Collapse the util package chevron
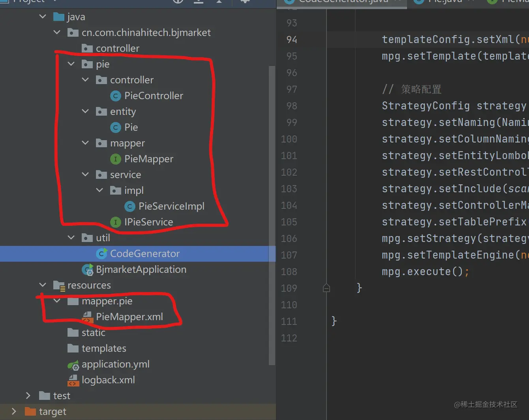This screenshot has width=529, height=420. pos(71,238)
